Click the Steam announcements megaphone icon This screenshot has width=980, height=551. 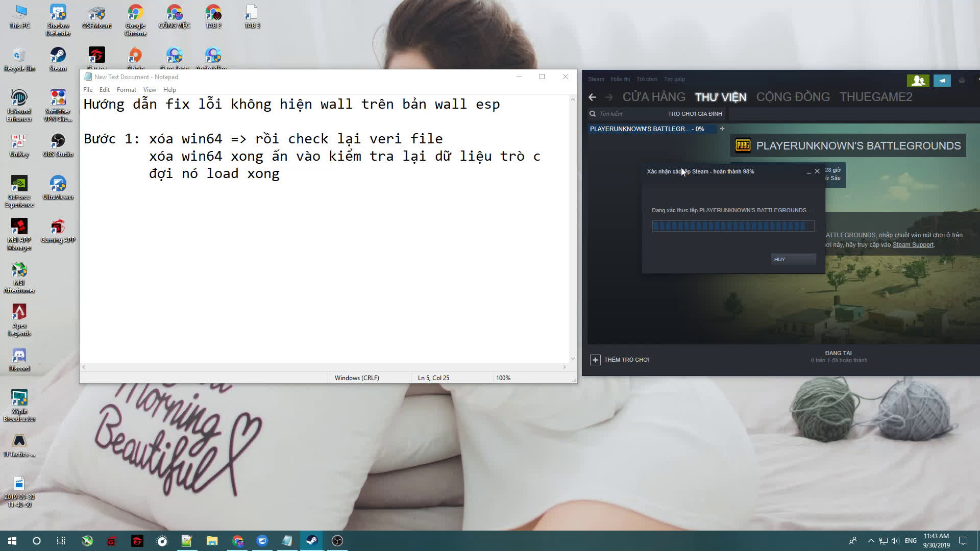click(x=942, y=80)
